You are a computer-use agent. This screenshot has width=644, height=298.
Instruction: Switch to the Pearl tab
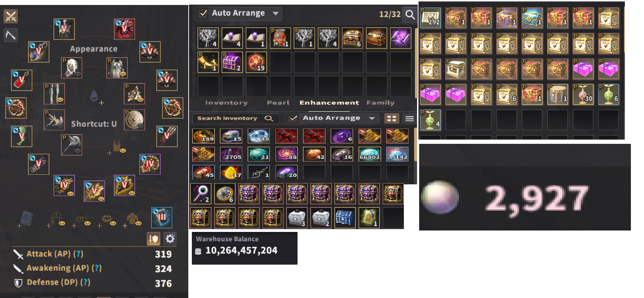(278, 103)
